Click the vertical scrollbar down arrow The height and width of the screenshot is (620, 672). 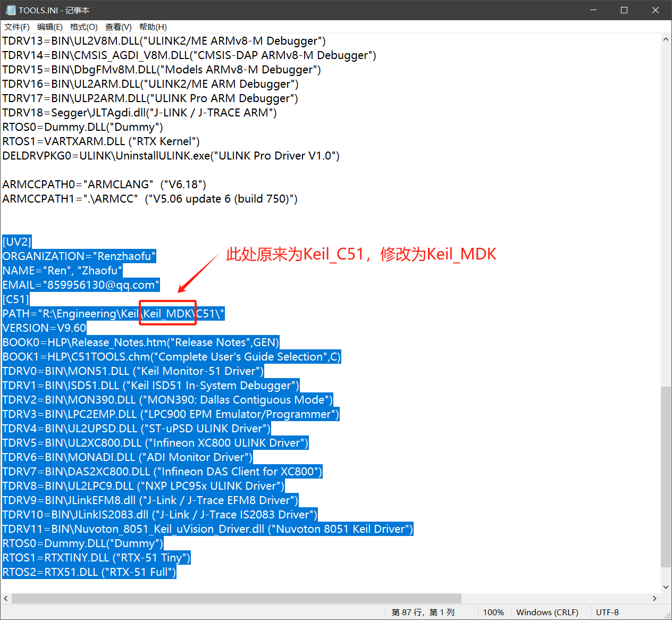[666, 588]
